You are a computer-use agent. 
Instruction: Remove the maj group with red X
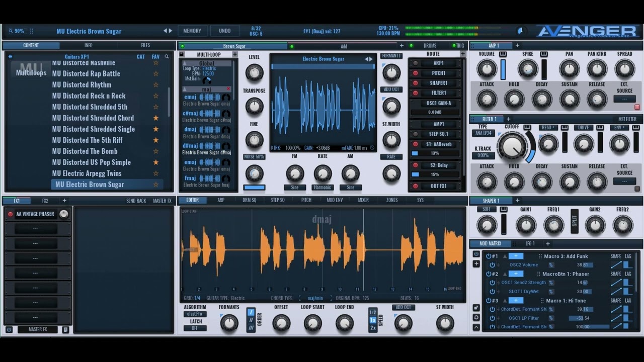click(x=228, y=89)
